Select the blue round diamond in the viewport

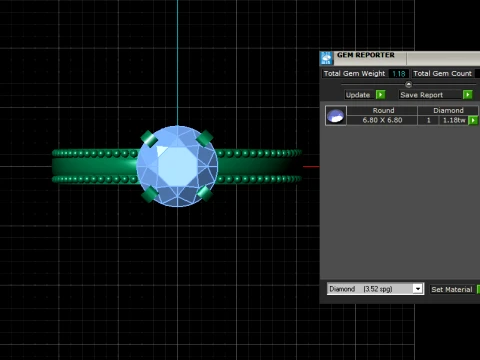(177, 166)
